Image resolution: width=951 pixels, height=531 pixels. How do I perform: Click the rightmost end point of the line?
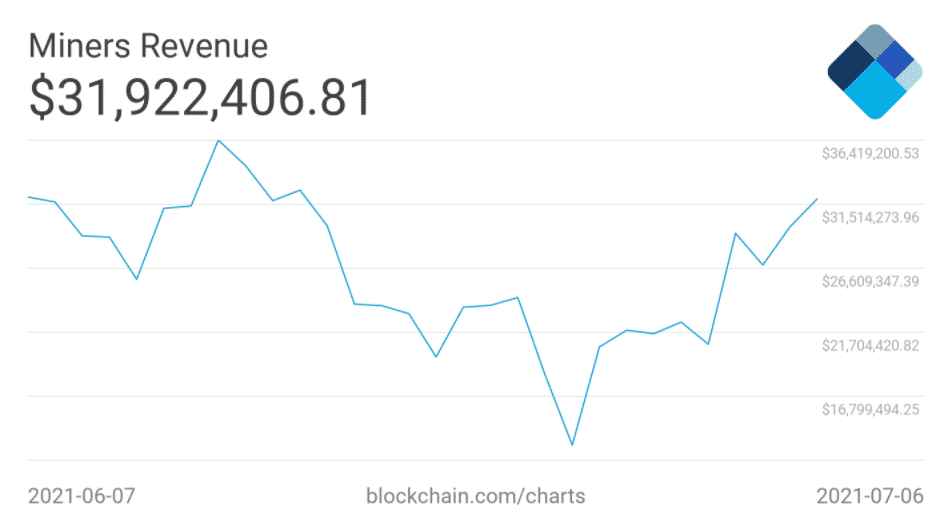point(817,199)
